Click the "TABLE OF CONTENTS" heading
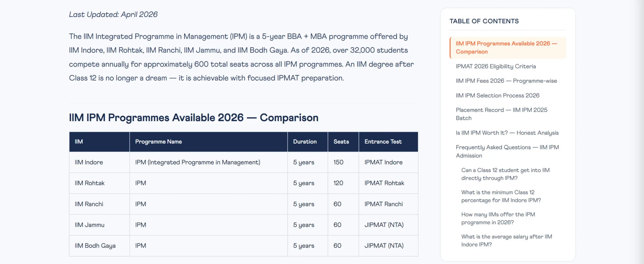 point(484,21)
